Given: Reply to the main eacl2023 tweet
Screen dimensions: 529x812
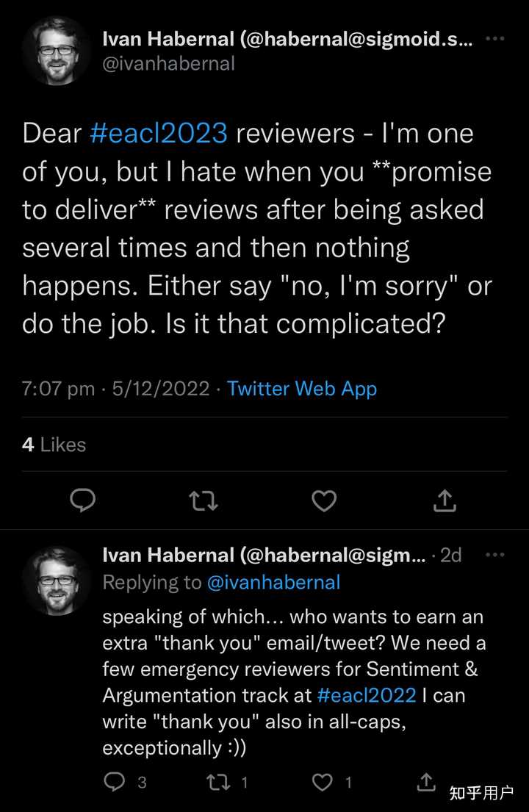Looking at the screenshot, I should [83, 500].
